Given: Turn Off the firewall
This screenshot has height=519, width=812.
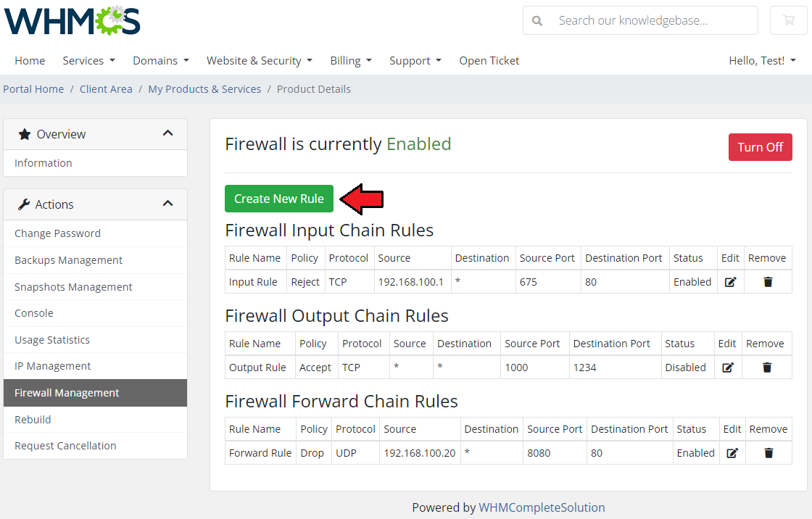Looking at the screenshot, I should pos(761,147).
